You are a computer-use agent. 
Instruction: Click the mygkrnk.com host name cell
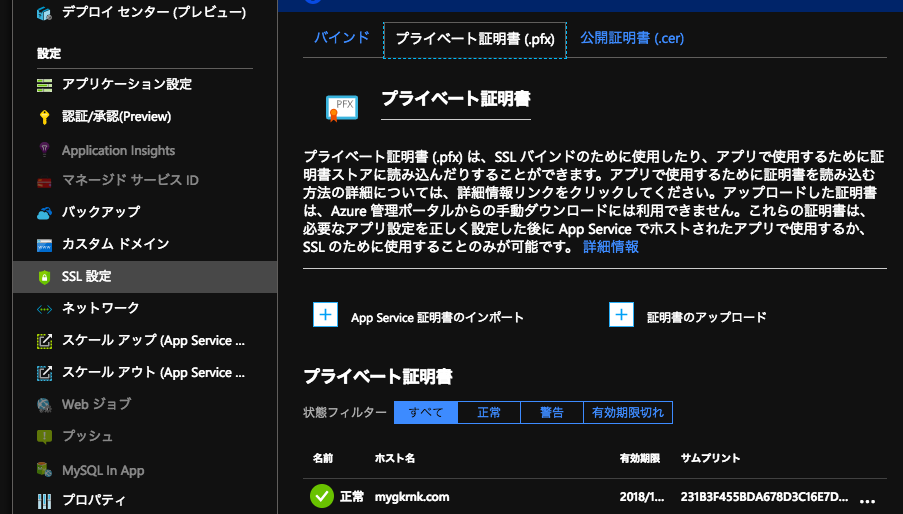(412, 497)
